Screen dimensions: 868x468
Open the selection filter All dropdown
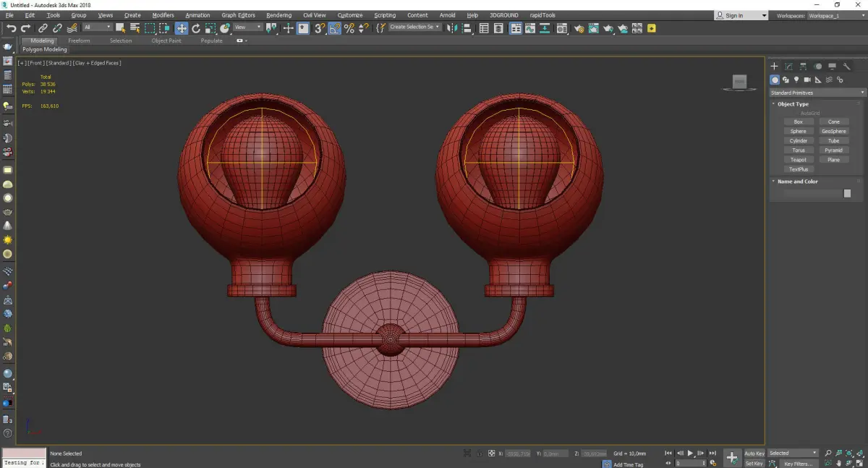97,27
